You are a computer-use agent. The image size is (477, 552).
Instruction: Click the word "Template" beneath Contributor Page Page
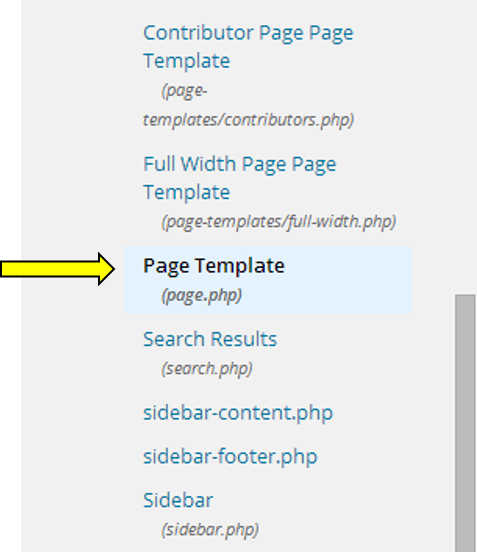[187, 61]
